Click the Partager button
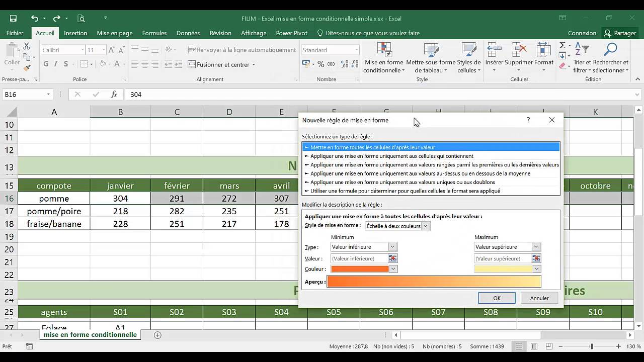 pyautogui.click(x=620, y=33)
